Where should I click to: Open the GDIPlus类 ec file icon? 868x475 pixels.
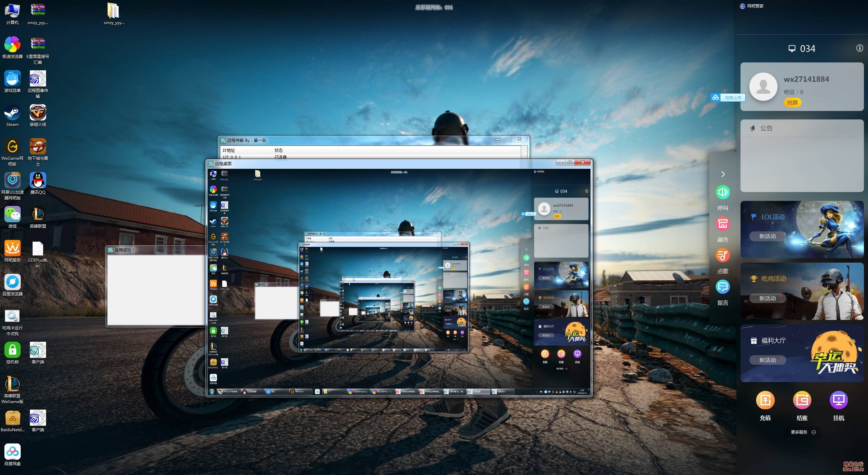(x=38, y=254)
